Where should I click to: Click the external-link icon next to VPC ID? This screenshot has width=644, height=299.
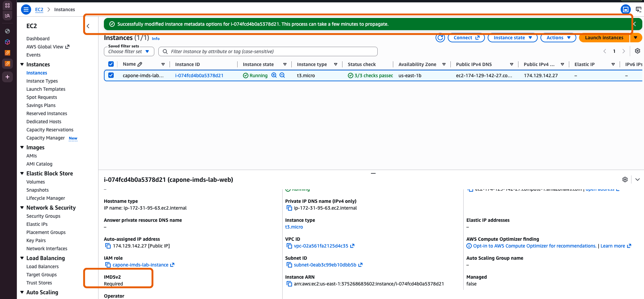tap(352, 246)
